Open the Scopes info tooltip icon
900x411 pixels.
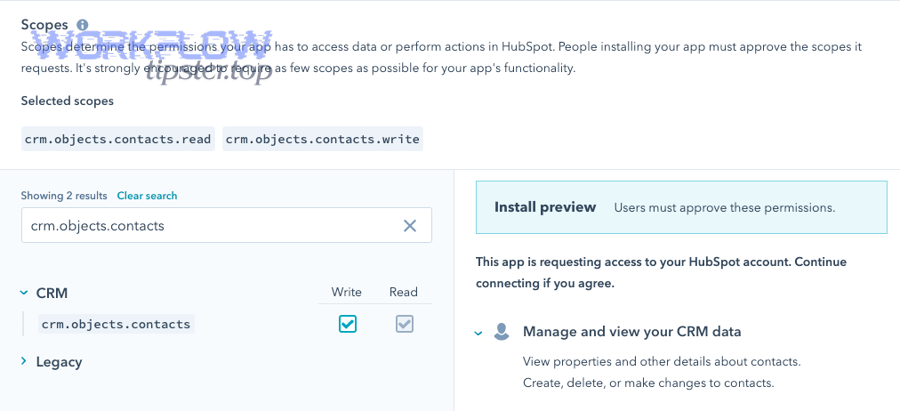(83, 25)
